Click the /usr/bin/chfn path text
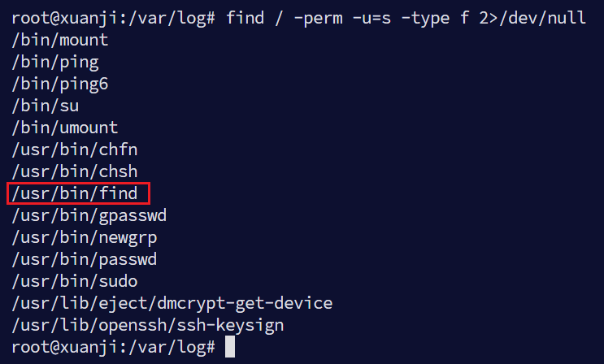 tap(75, 149)
